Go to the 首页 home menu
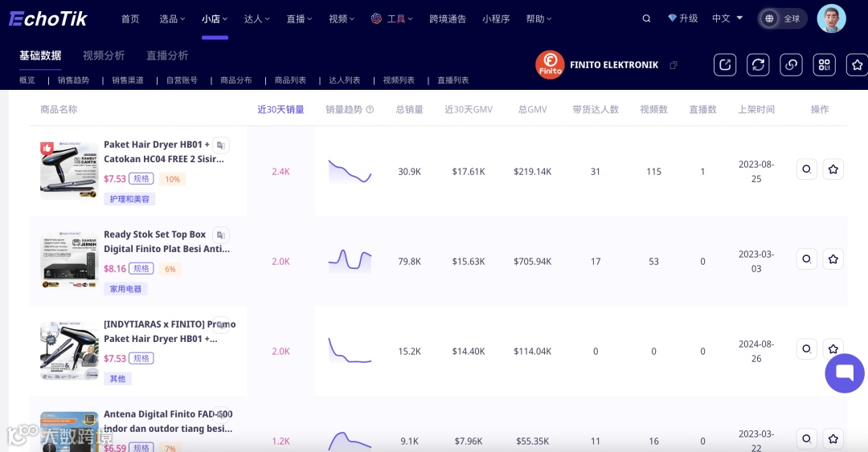This screenshot has width=868, height=452. [x=130, y=18]
